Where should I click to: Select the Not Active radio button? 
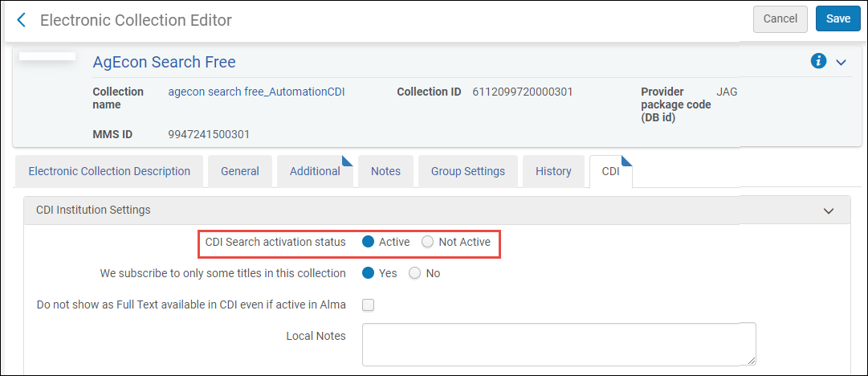click(428, 242)
